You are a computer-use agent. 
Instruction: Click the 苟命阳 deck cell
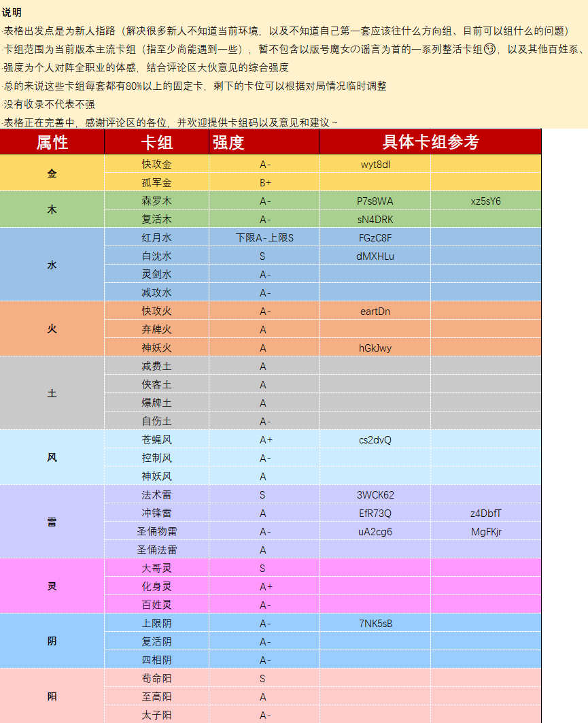(x=156, y=678)
